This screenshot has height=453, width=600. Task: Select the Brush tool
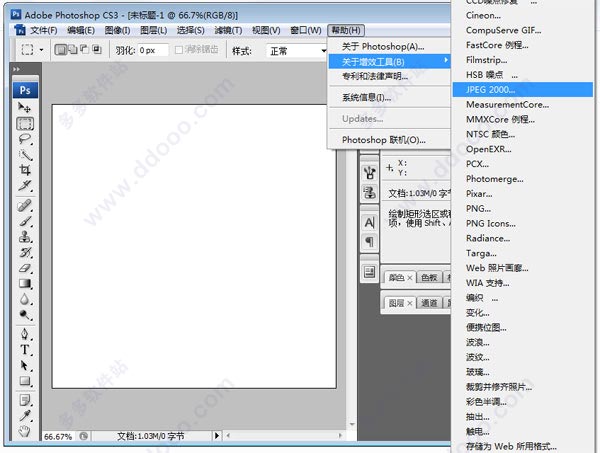pos(25,222)
